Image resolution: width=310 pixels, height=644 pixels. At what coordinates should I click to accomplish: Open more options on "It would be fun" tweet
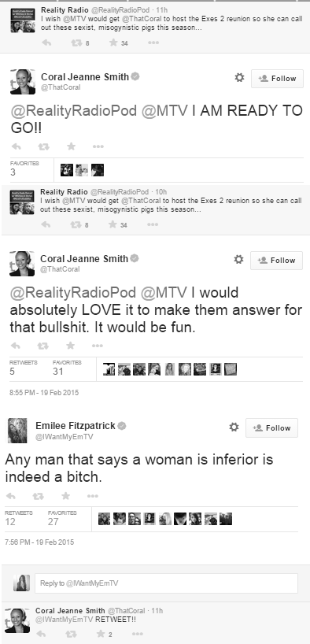[98, 346]
